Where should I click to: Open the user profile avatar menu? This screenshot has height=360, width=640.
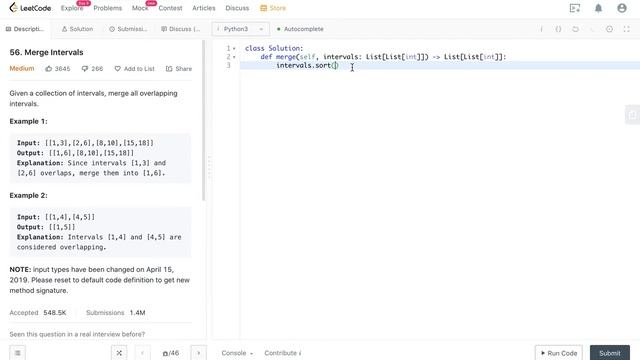(622, 8)
